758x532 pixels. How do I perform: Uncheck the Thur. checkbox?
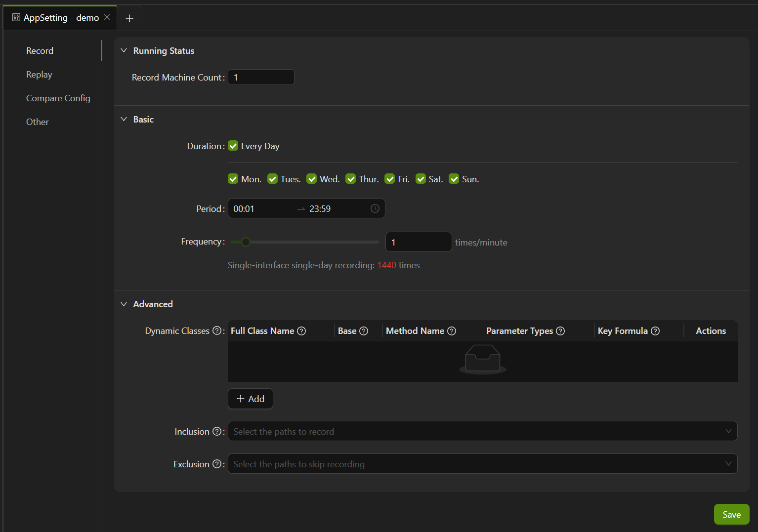pos(350,179)
